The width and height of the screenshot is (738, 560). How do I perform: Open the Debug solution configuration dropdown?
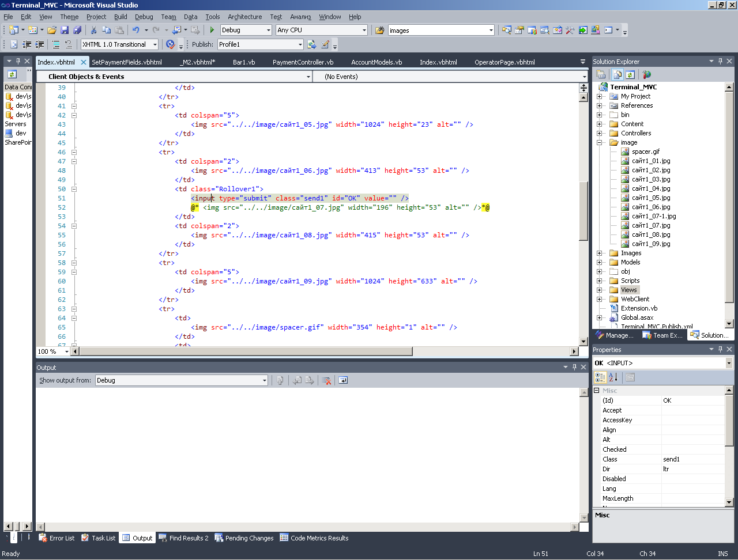268,30
